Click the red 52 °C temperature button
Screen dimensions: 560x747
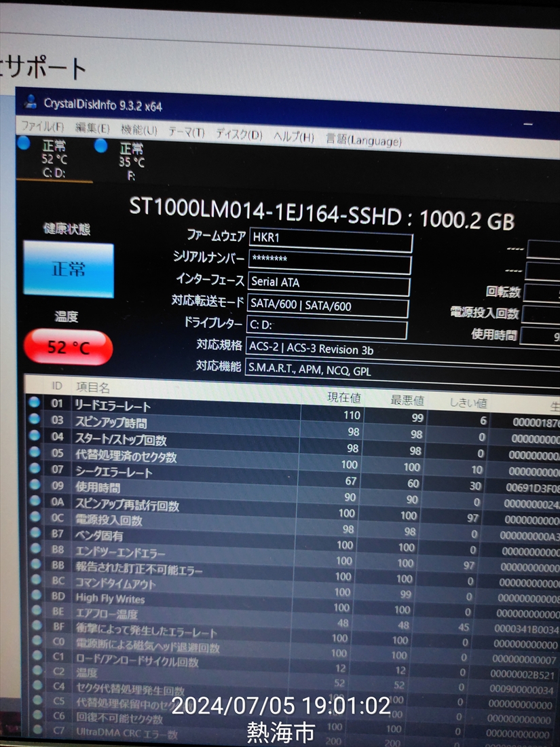[68, 347]
